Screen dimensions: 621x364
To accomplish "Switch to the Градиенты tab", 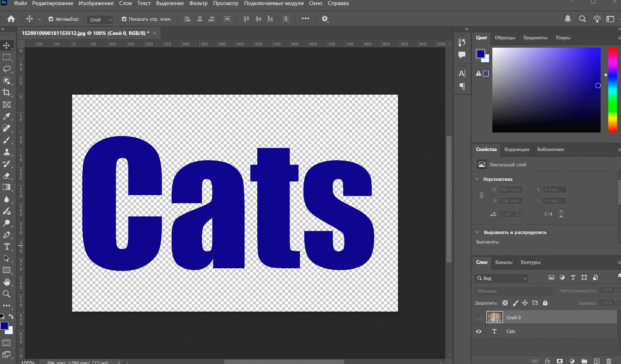I will tap(535, 37).
